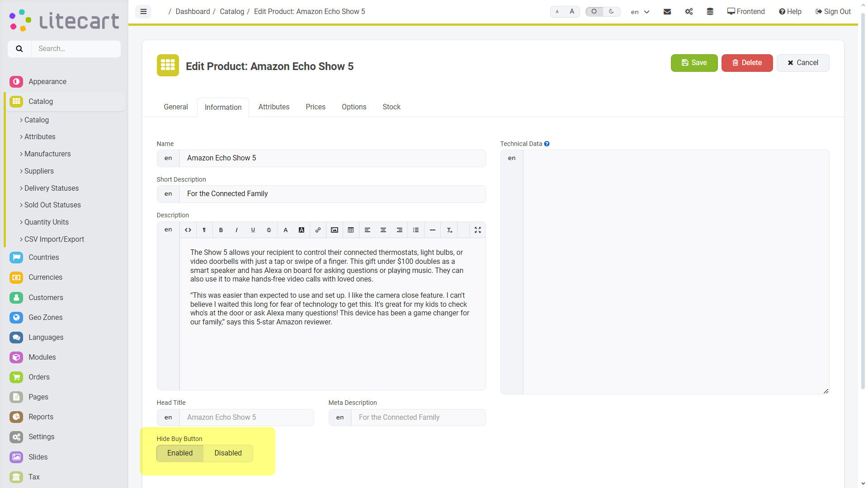The image size is (868, 488).
Task: Switch editor to HTML code view
Action: coord(188,230)
